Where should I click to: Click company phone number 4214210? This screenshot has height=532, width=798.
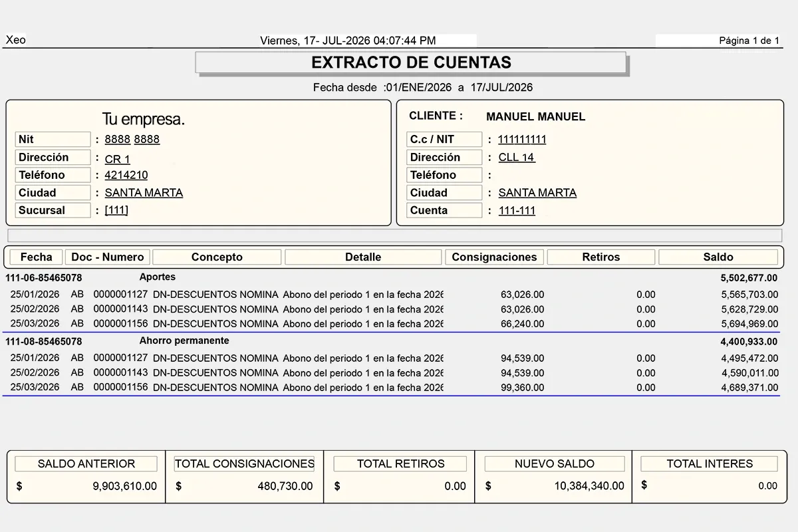click(126, 176)
